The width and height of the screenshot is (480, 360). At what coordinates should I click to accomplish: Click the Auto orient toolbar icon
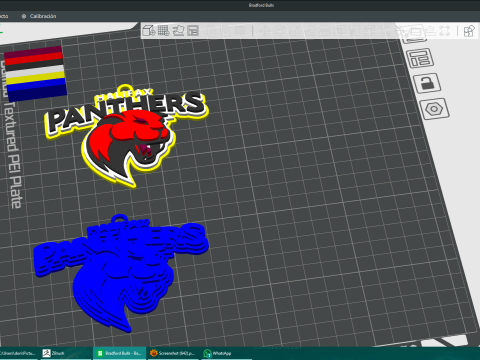coord(178,31)
